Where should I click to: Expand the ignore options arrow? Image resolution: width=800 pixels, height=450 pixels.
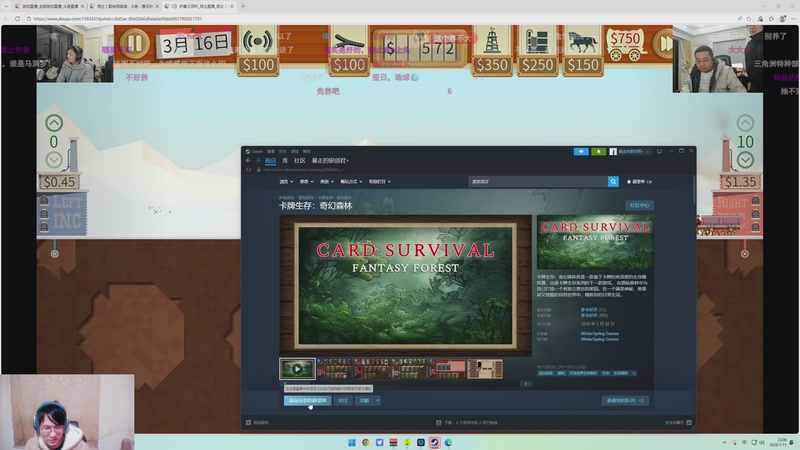tap(378, 401)
